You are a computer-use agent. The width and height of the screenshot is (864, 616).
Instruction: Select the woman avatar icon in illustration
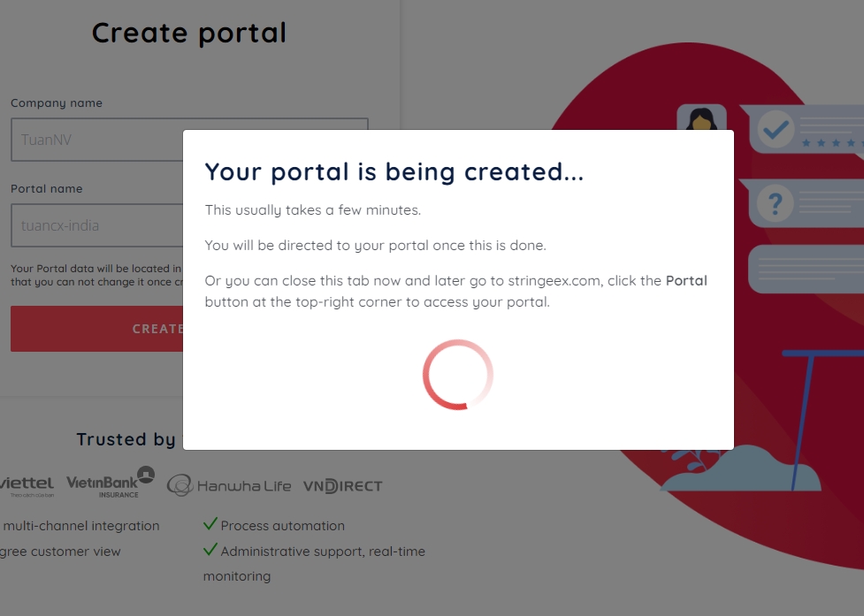[x=701, y=119]
